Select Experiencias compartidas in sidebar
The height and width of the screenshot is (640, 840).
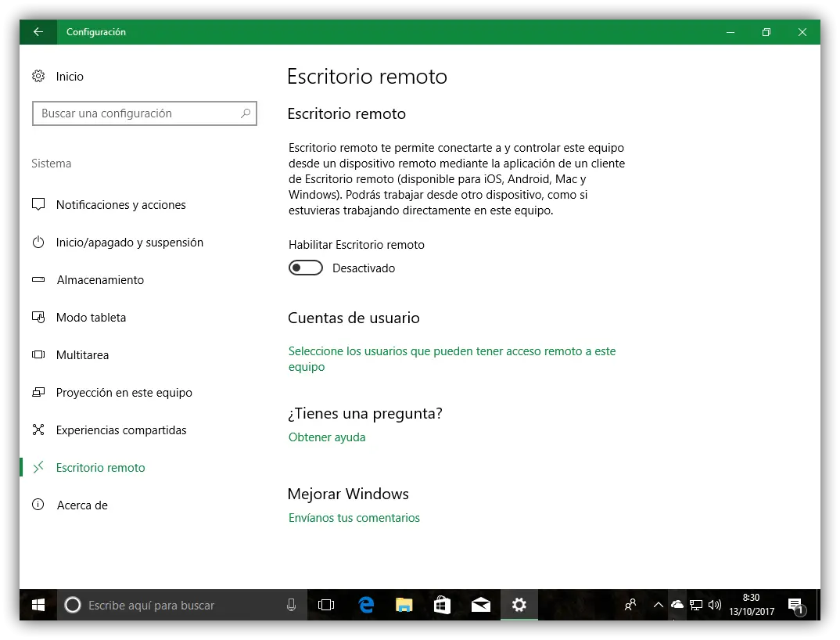coord(121,430)
